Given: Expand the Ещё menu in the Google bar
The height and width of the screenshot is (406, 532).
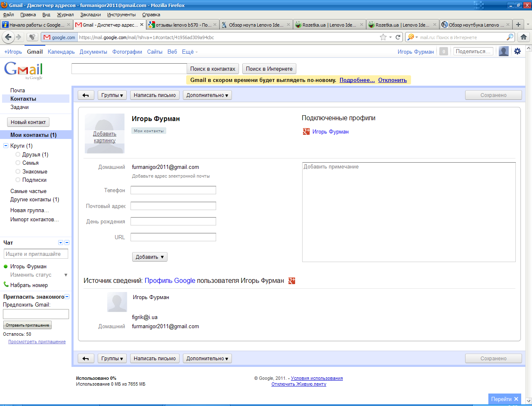Looking at the screenshot, I should click(x=190, y=52).
